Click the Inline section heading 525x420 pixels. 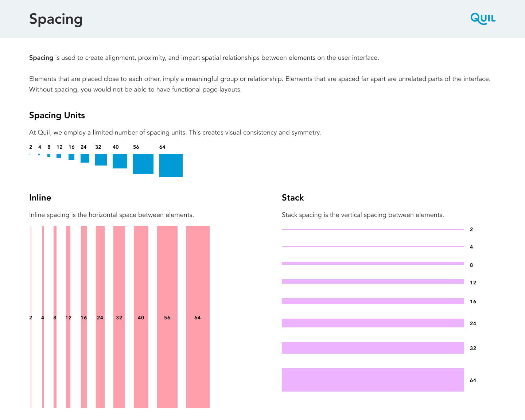[40, 198]
